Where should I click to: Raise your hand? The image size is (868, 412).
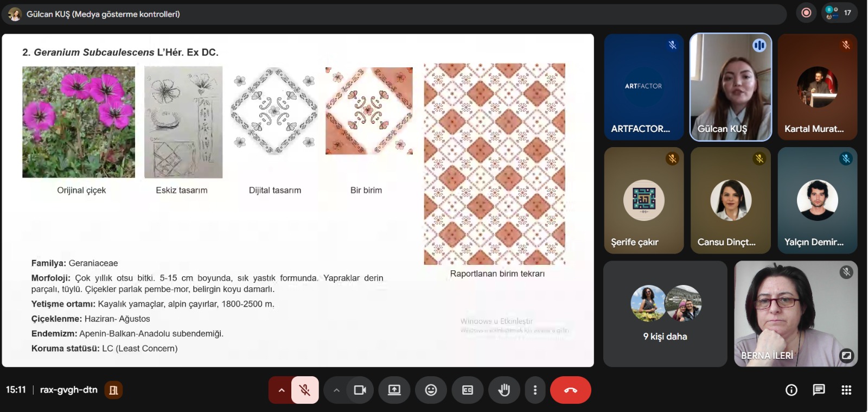pyautogui.click(x=504, y=390)
